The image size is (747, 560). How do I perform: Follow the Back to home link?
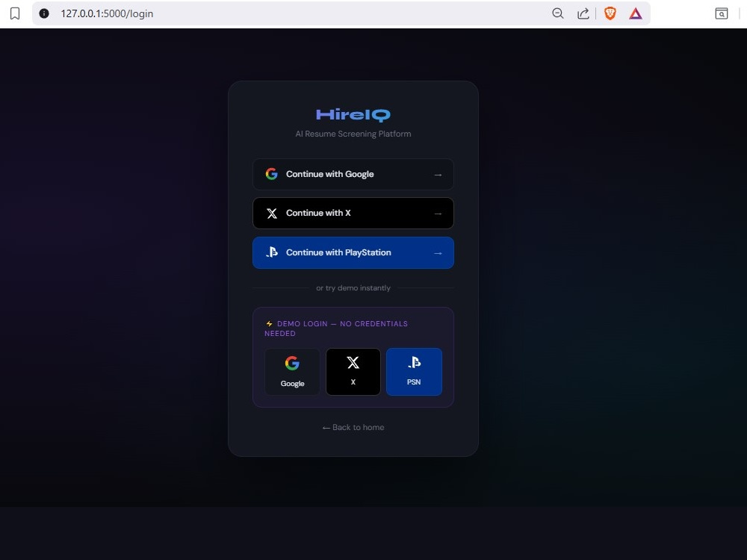click(353, 428)
